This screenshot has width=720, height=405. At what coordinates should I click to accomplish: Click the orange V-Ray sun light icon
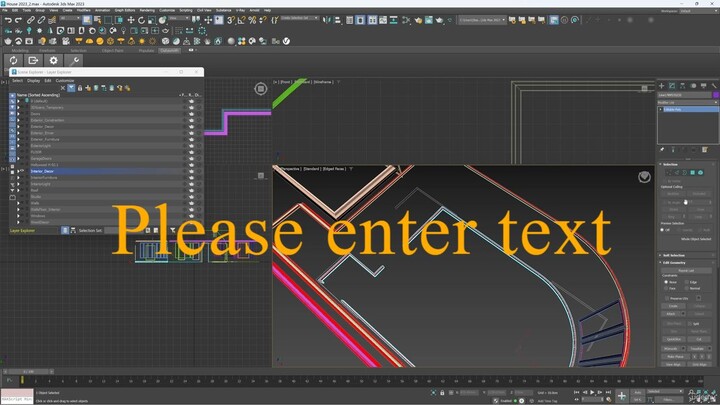pos(142,41)
